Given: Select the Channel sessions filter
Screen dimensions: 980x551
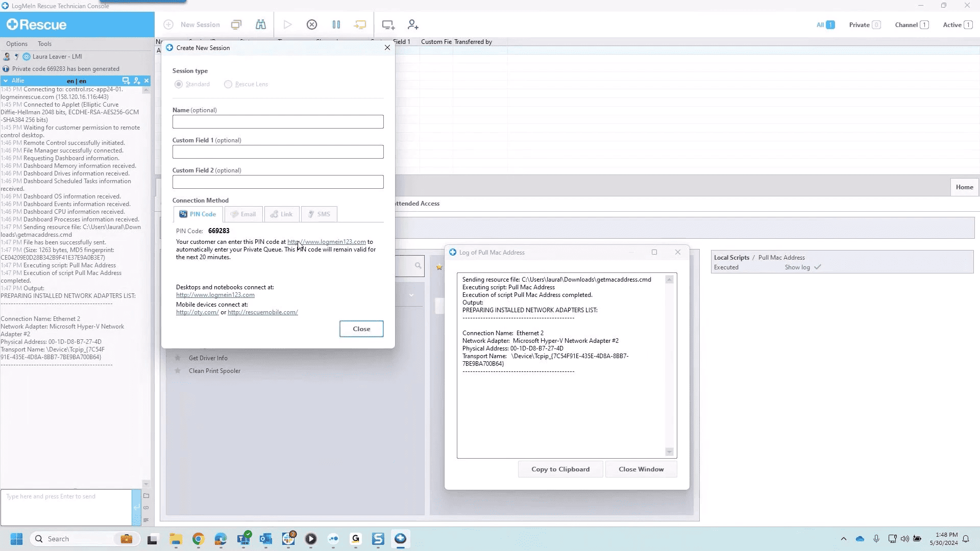Looking at the screenshot, I should [x=912, y=24].
